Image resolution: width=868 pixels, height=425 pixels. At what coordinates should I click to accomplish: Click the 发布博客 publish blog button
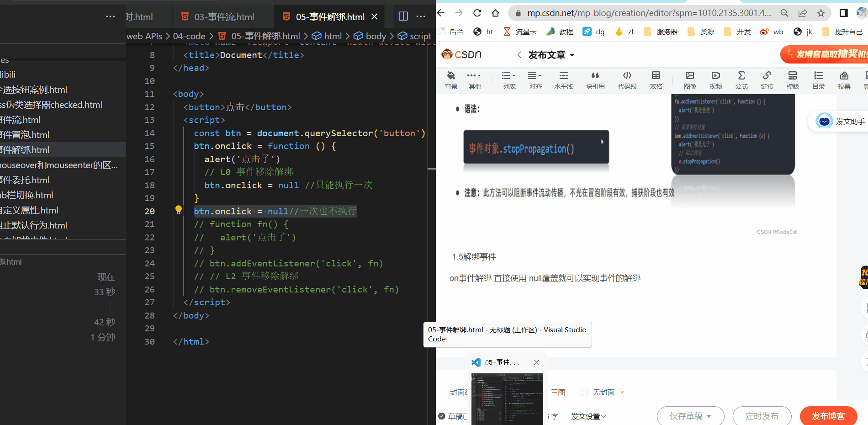click(x=828, y=416)
